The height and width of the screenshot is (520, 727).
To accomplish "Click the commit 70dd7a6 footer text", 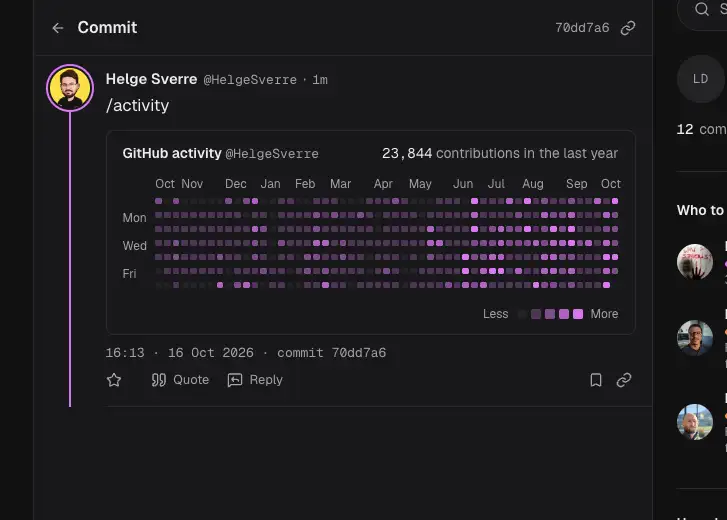I will point(332,353).
